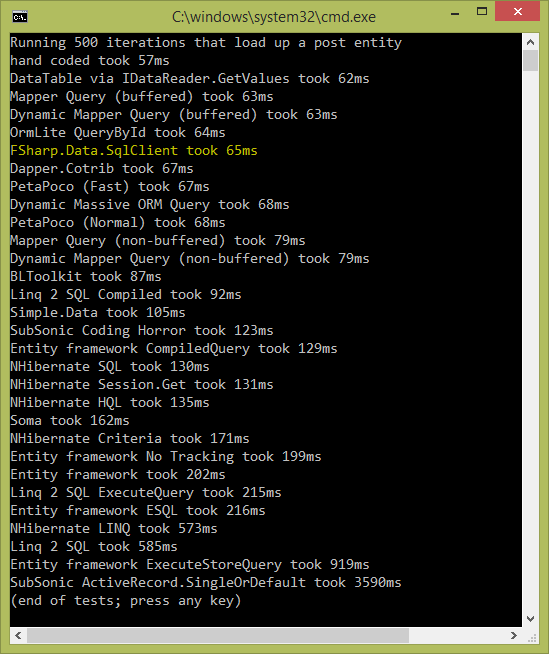Viewport: 549px width, 654px height.
Task: Click the horizontal scrollbar left arrow
Action: click(x=18, y=636)
